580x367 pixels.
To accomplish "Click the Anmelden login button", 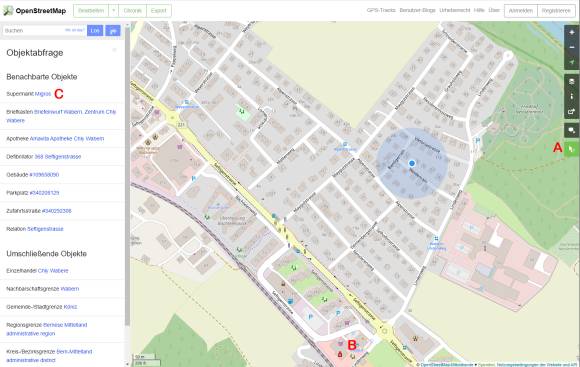I will coord(520,11).
